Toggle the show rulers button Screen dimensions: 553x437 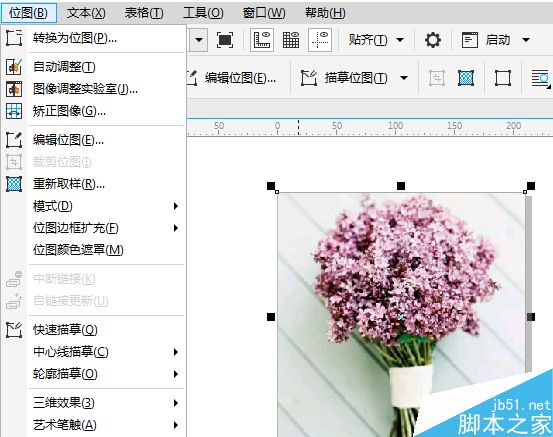262,40
